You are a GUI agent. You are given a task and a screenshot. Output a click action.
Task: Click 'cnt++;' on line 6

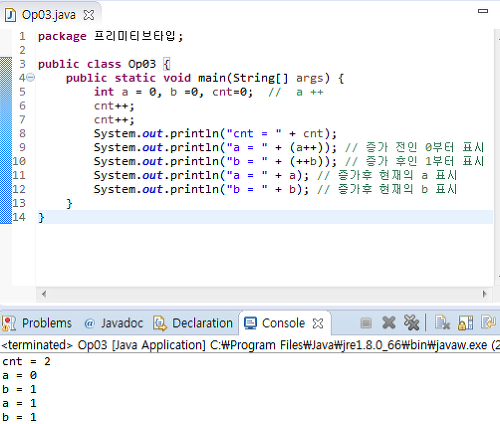coord(114,106)
